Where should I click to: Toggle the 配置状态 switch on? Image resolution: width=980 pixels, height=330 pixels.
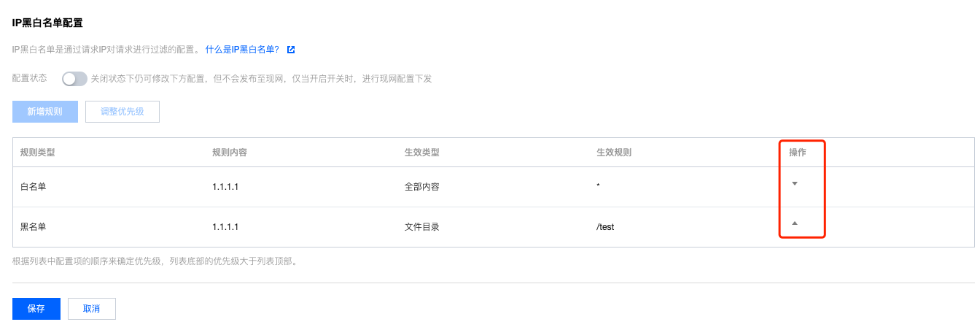(x=74, y=78)
